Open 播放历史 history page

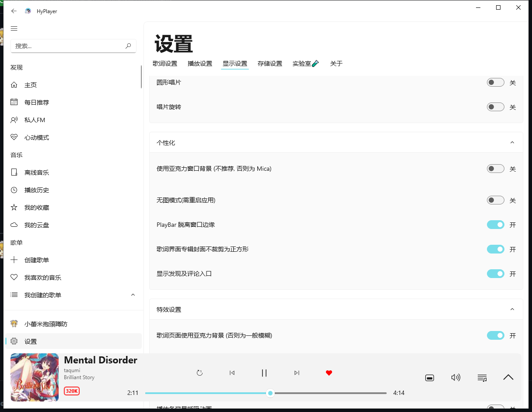tap(39, 190)
